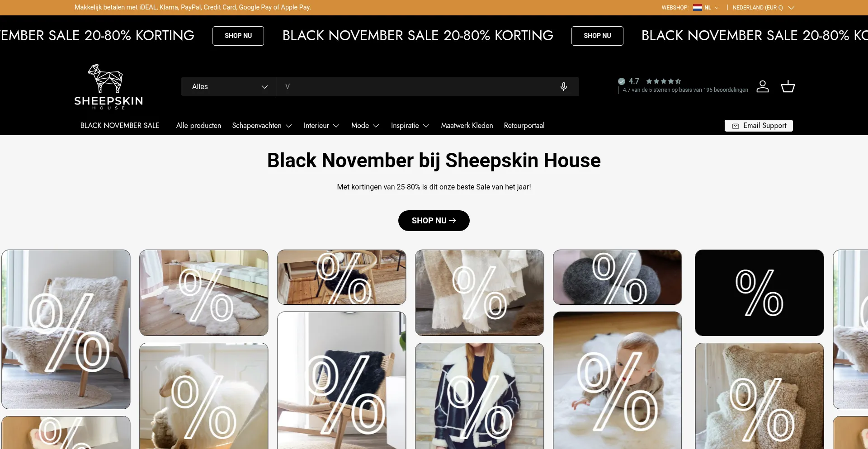Image resolution: width=868 pixels, height=449 pixels.
Task: Go to Alle producten
Action: coord(198,126)
